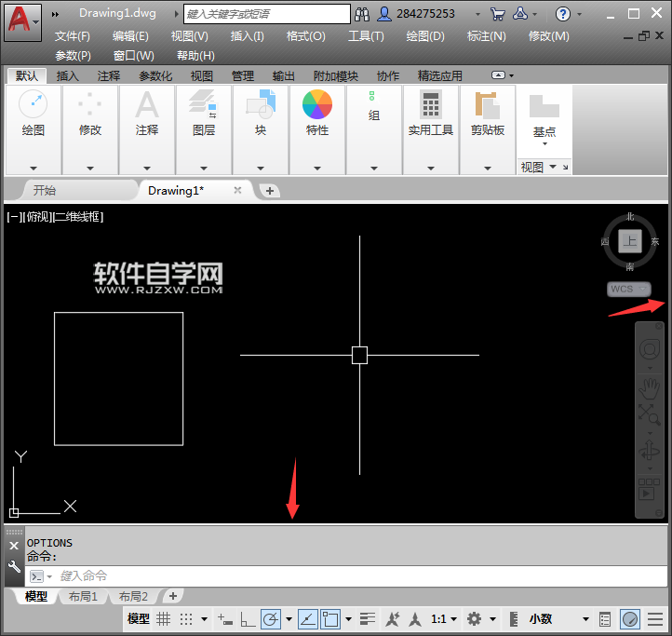Viewport: 672px width, 636px height.
Task: Click the command line input field
Action: pos(354,576)
